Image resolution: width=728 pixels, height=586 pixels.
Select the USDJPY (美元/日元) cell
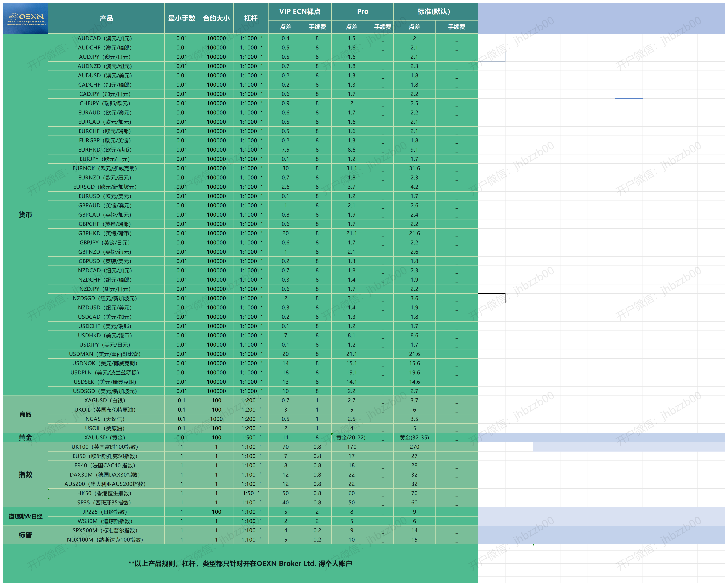pyautogui.click(x=106, y=345)
